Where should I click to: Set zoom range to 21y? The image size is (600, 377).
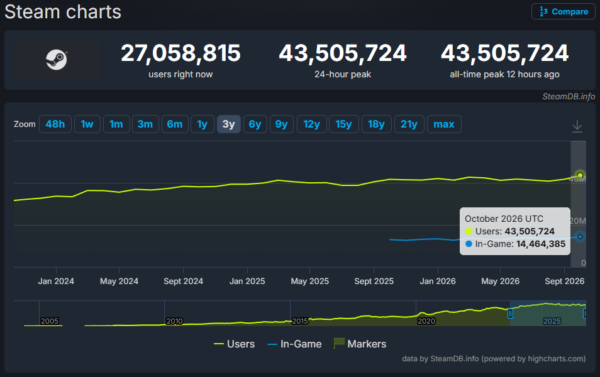click(409, 124)
